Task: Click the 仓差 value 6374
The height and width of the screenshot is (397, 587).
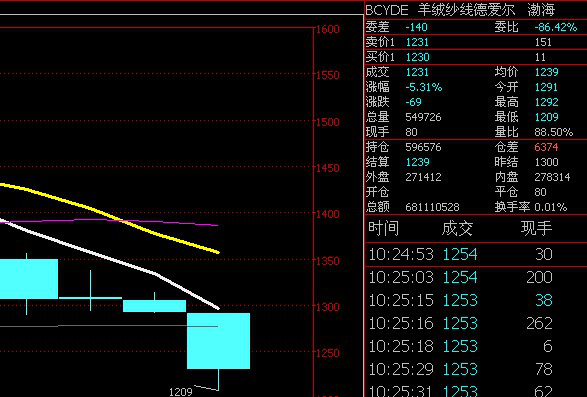Action: [x=546, y=147]
